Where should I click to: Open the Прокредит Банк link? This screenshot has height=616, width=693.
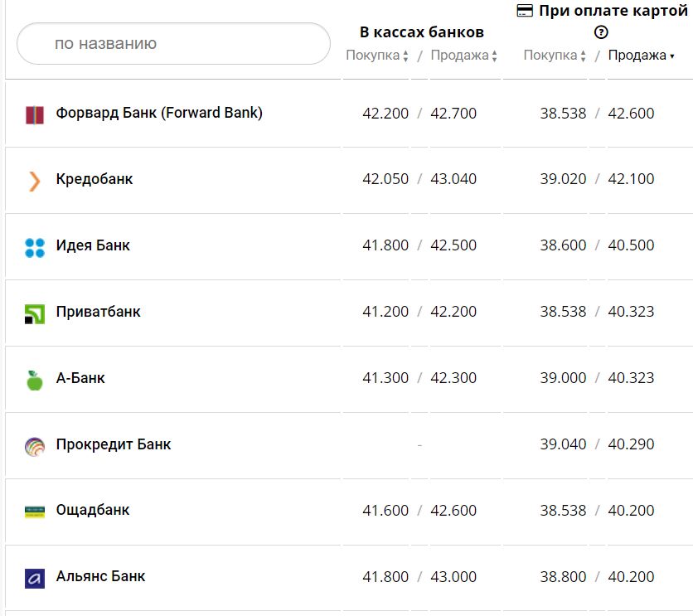tap(114, 444)
